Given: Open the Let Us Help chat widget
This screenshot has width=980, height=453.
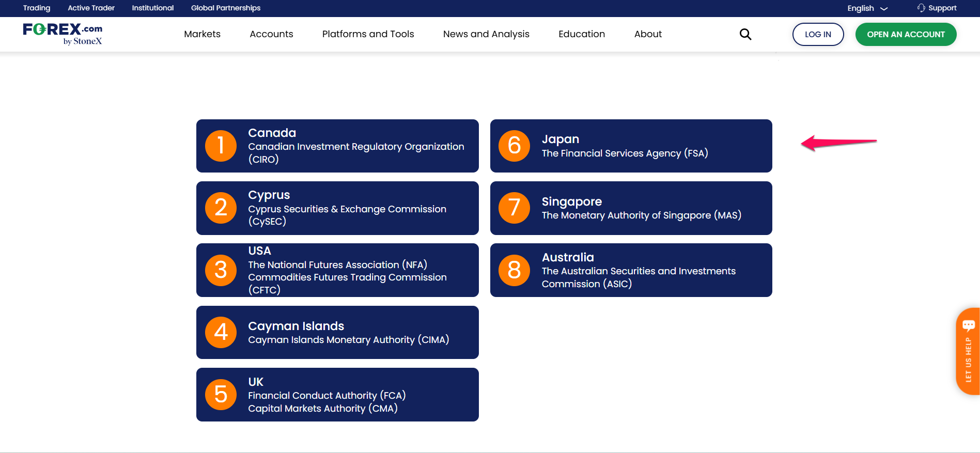Looking at the screenshot, I should (968, 351).
